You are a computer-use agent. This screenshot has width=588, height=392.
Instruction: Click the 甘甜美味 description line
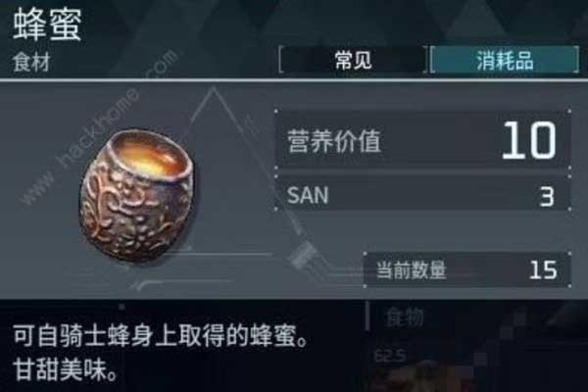point(66,369)
